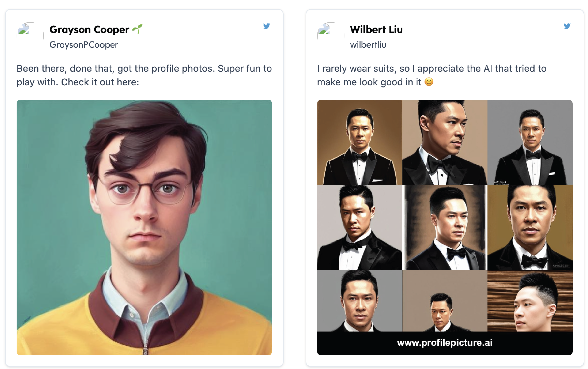Image resolution: width=588 pixels, height=369 pixels.
Task: Click top-left tuxedo portrait in grid
Action: pos(360,142)
